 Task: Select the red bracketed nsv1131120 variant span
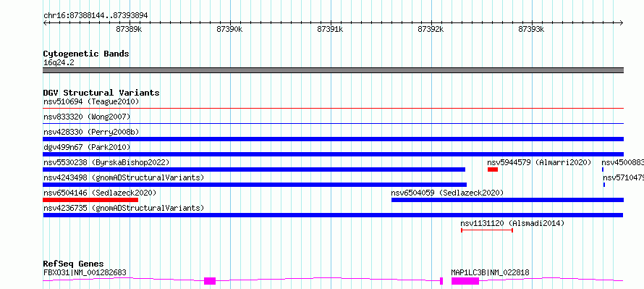[x=487, y=230]
